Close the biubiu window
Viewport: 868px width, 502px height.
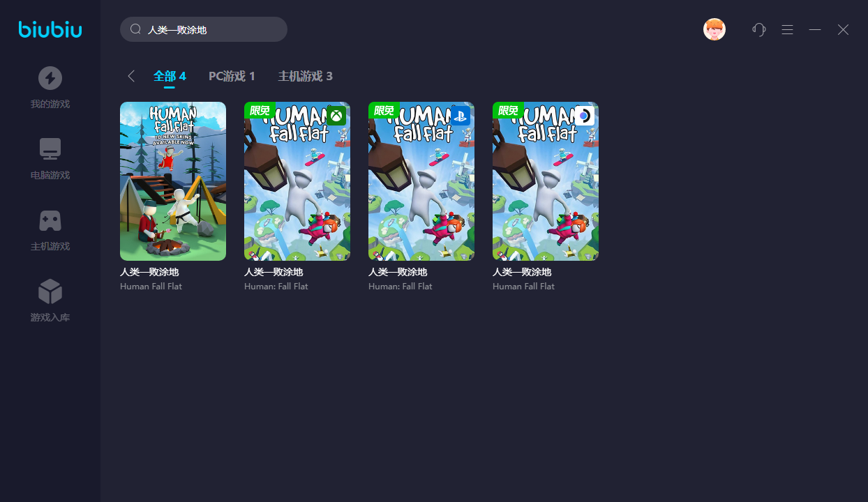point(843,29)
